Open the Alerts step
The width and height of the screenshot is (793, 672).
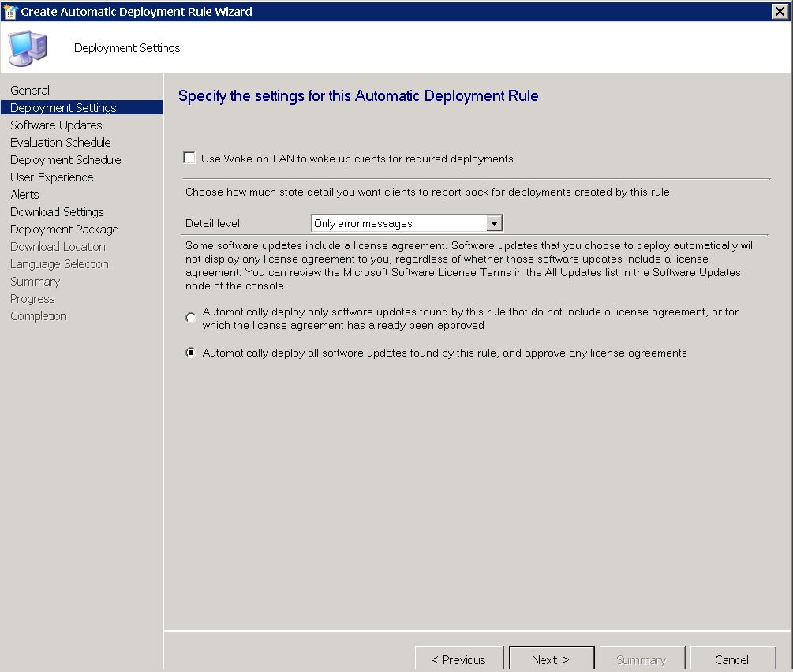(x=24, y=194)
